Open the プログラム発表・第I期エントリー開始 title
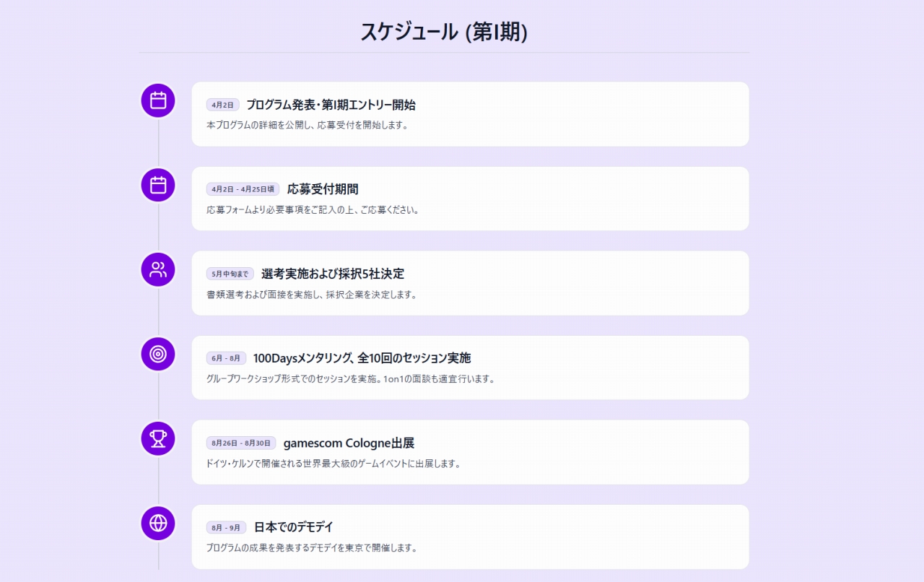This screenshot has height=582, width=924. tap(331, 105)
